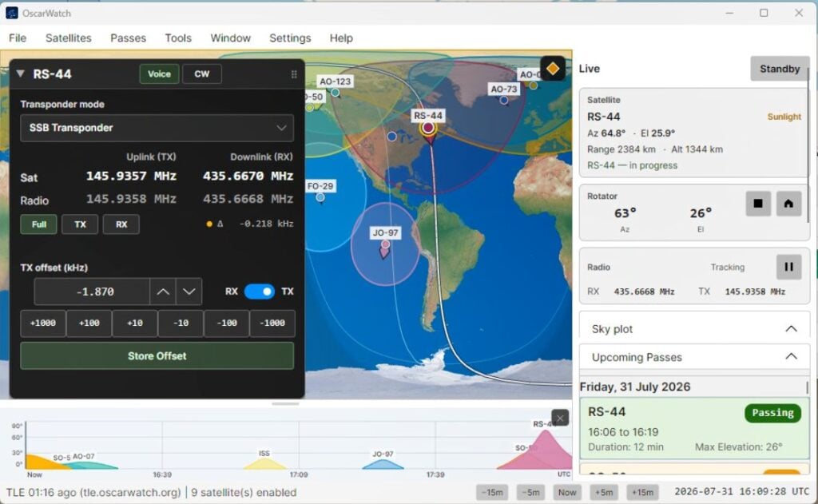The height and width of the screenshot is (504, 818).
Task: Open the Satellites menu
Action: (x=69, y=38)
